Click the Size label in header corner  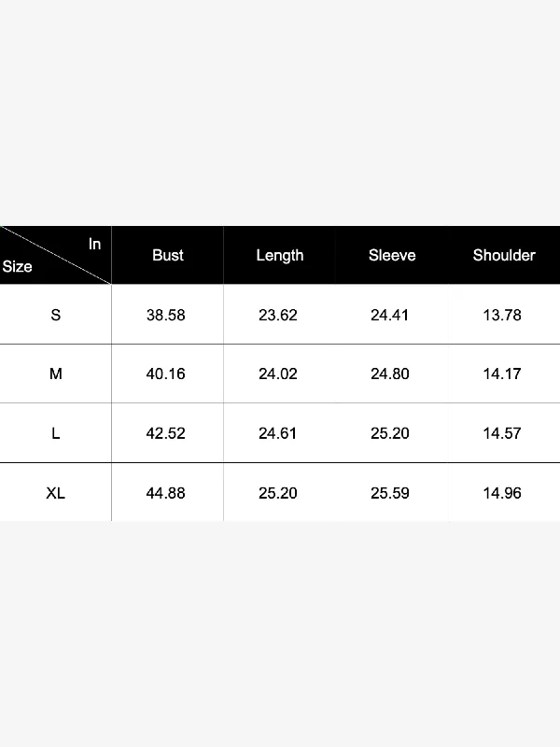[x=17, y=266]
